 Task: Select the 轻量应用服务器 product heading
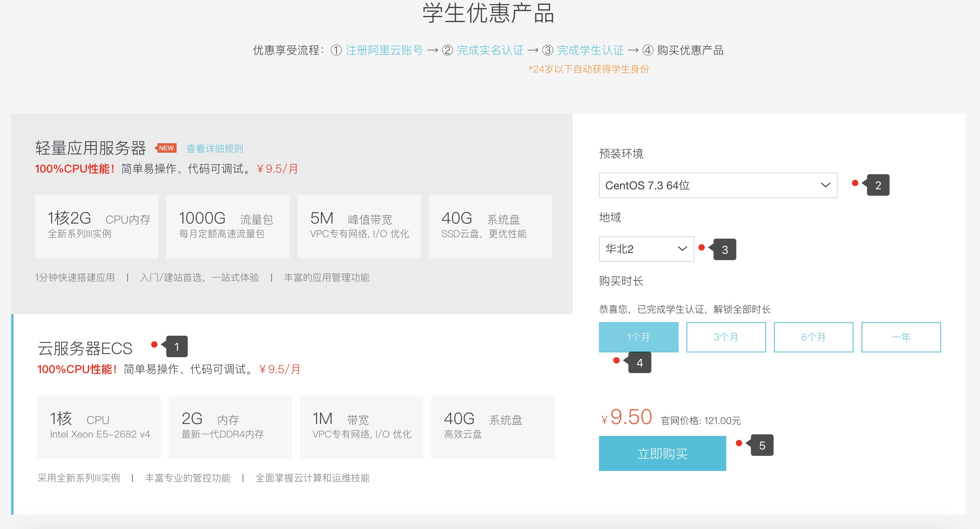tap(91, 148)
